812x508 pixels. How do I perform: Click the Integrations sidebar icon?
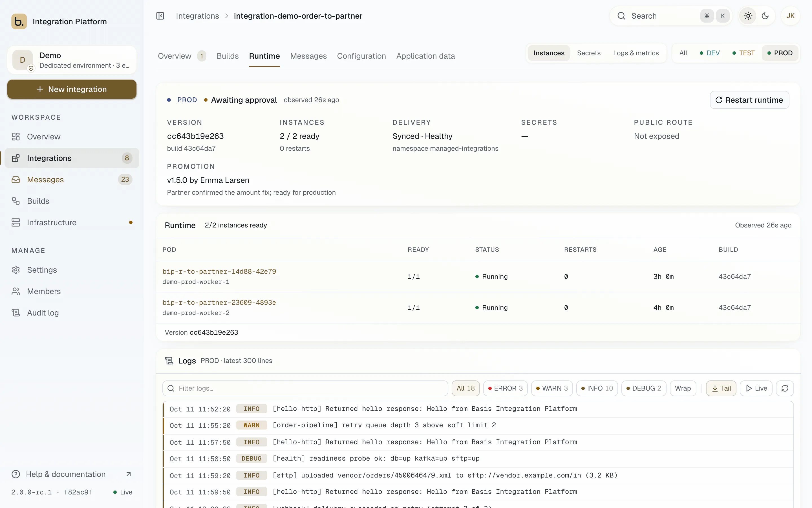[16, 158]
